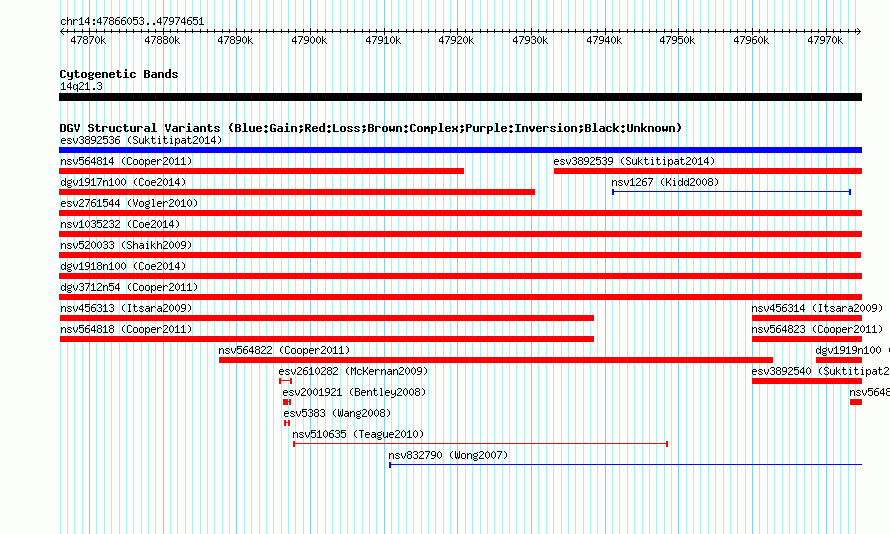This screenshot has width=890, height=534.
Task: Open nsv564822 (Cooper2011) variant label
Action: tap(284, 350)
